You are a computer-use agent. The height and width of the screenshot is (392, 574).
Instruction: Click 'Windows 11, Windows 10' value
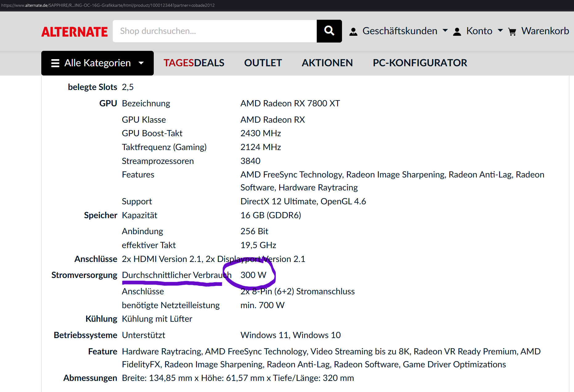290,335
